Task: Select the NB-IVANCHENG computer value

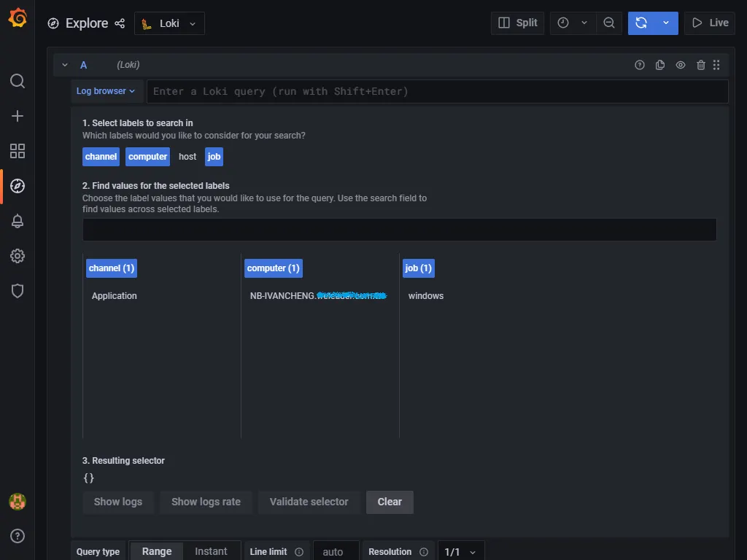Action: tap(318, 296)
